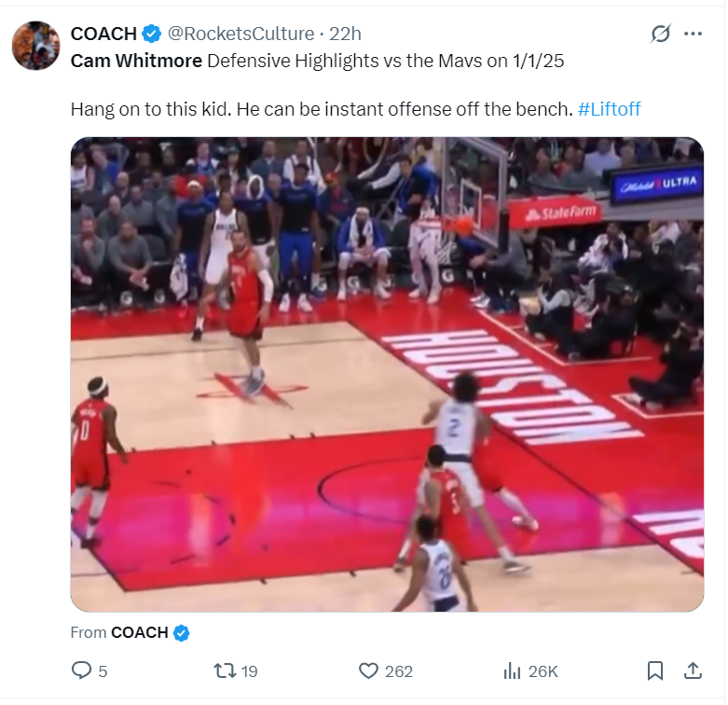Open the reply comment icon

pyautogui.click(x=82, y=670)
